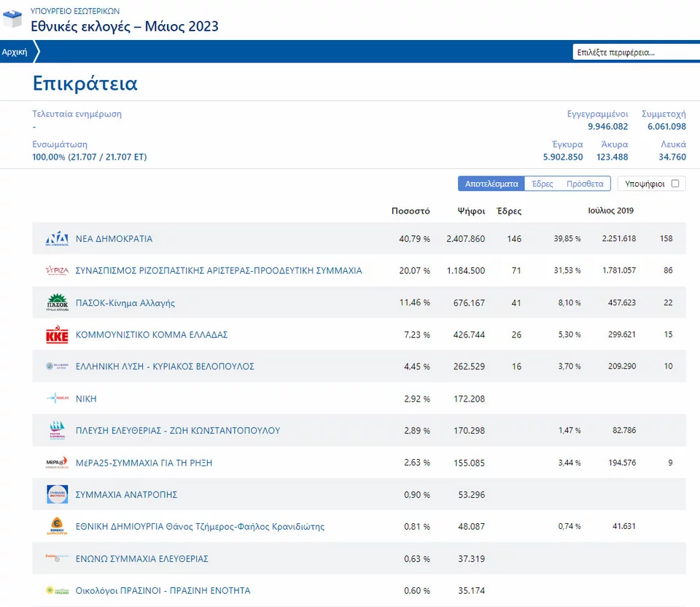Go to Αρχική in the breadcrumb
This screenshot has height=607, width=700.
tap(15, 52)
